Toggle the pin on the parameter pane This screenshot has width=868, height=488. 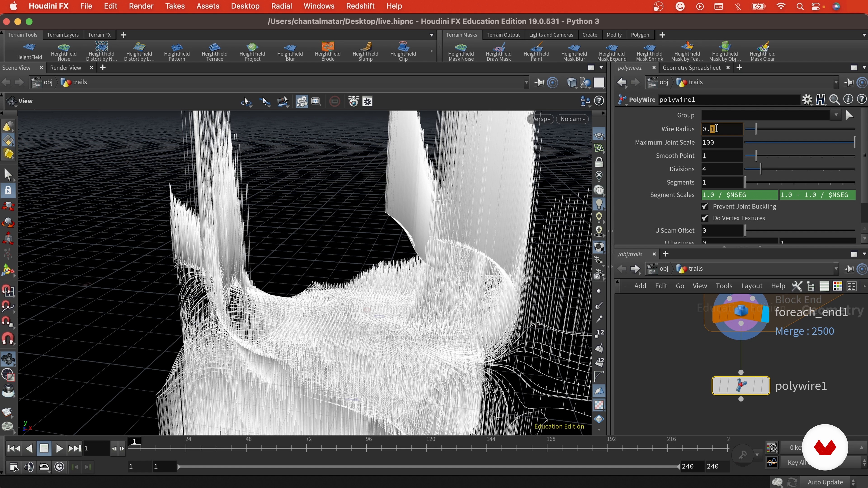coord(849,82)
